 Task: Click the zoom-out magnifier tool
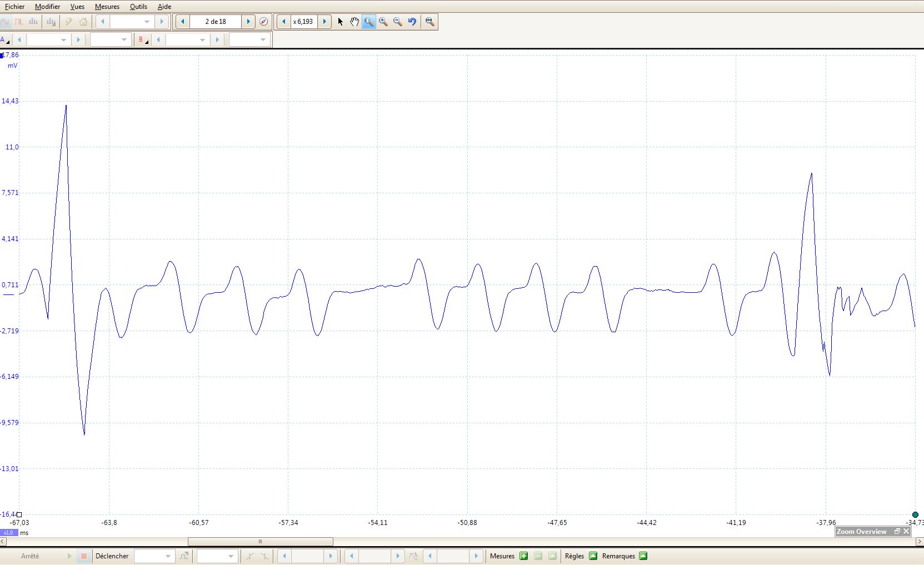pyautogui.click(x=398, y=22)
